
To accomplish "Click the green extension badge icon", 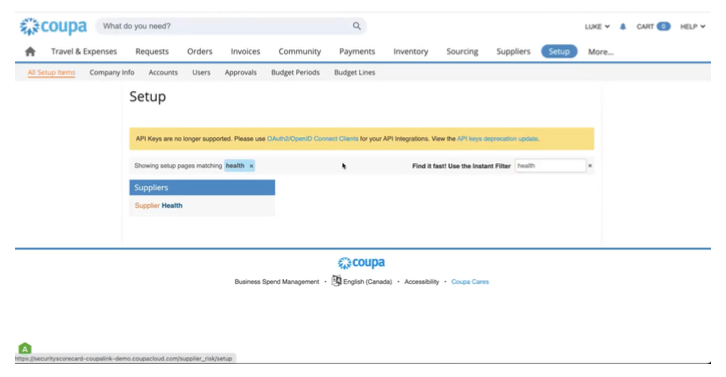I will (x=25, y=348).
